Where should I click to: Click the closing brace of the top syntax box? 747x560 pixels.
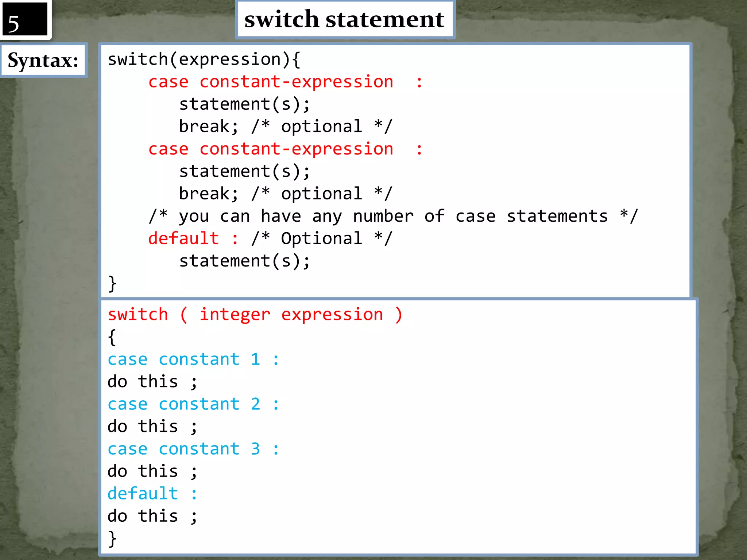pyautogui.click(x=112, y=283)
